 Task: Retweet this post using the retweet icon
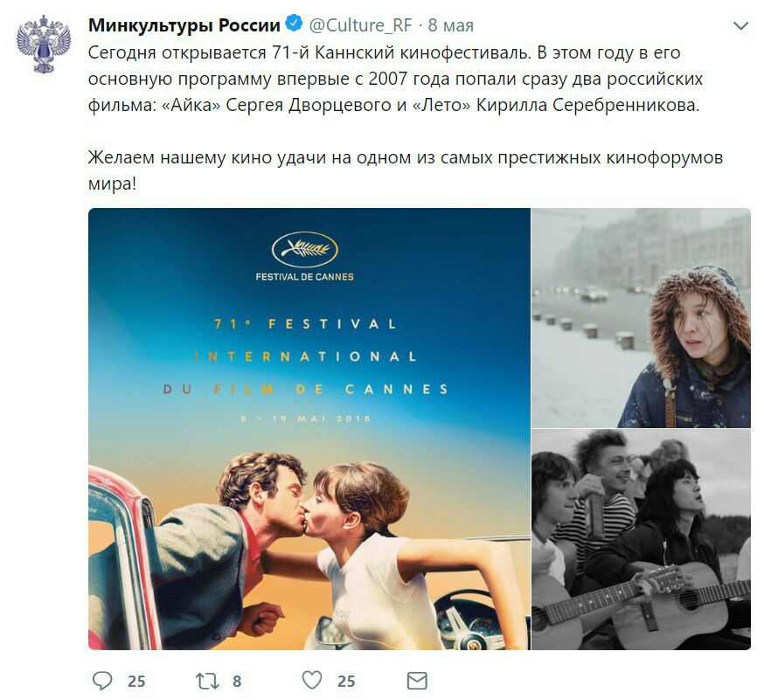tap(207, 681)
